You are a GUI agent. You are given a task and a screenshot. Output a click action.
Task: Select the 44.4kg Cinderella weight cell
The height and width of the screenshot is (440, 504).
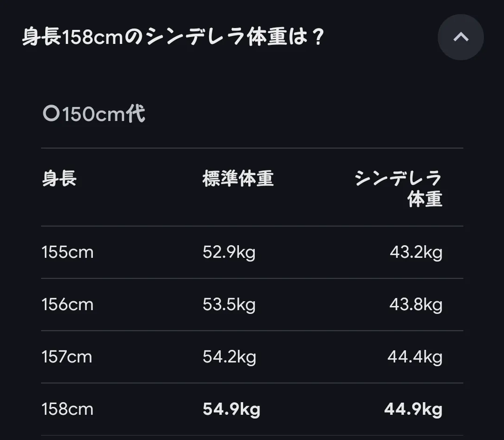pos(415,357)
